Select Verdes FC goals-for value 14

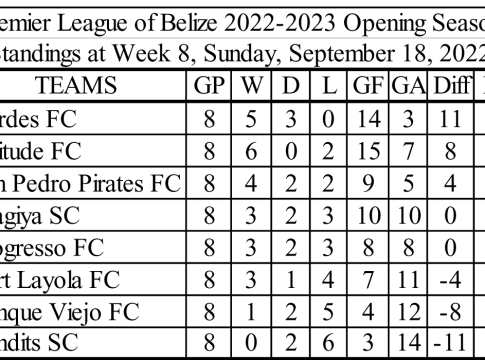coord(368,119)
